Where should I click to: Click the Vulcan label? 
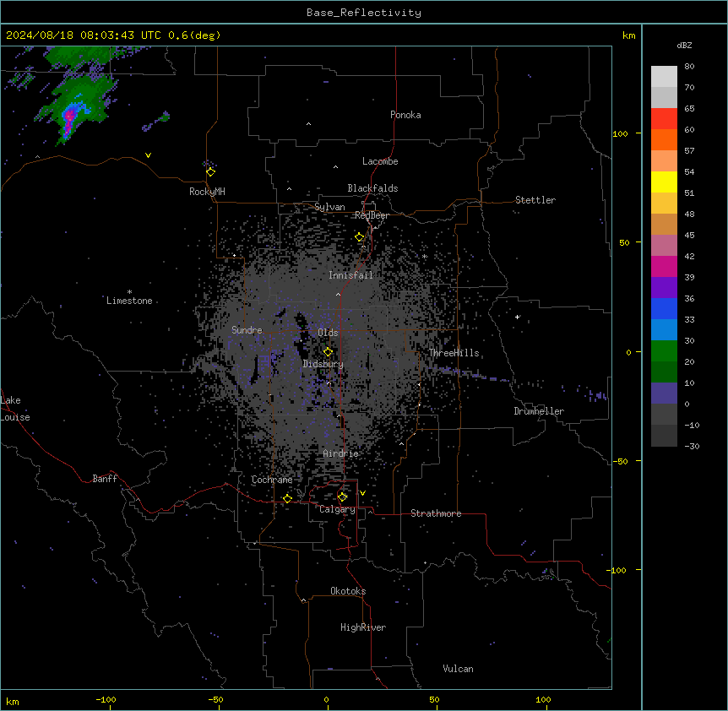coord(458,669)
